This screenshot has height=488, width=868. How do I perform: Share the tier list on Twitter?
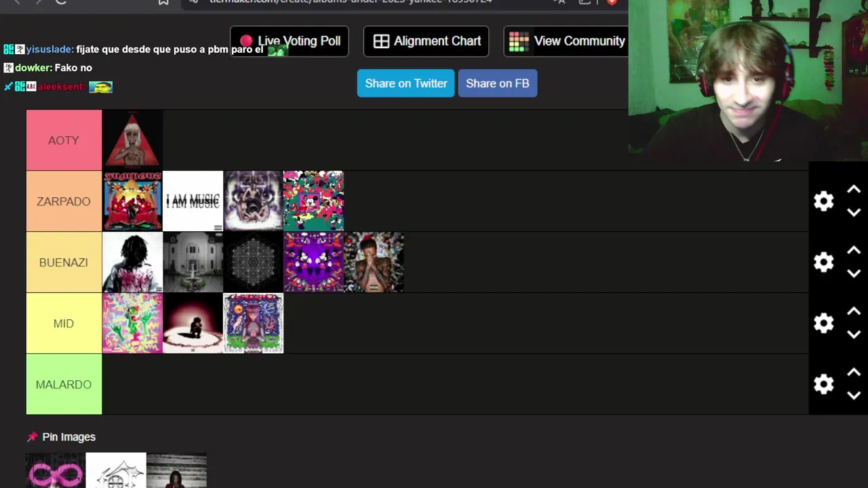(406, 83)
